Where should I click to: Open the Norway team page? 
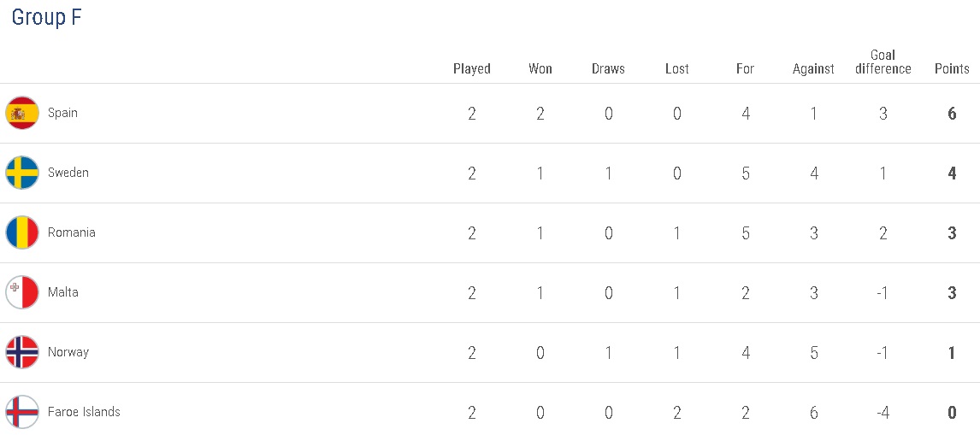coord(68,352)
